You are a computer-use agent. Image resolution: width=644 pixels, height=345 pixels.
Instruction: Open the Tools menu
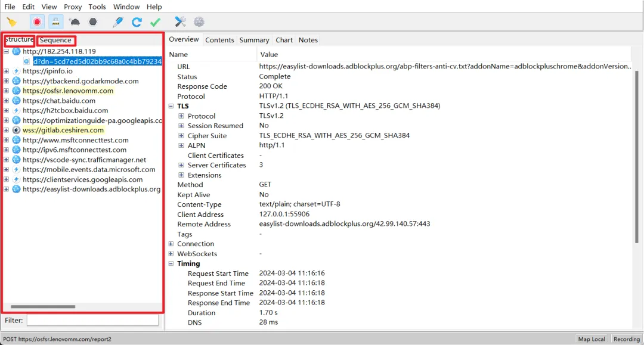point(97,7)
